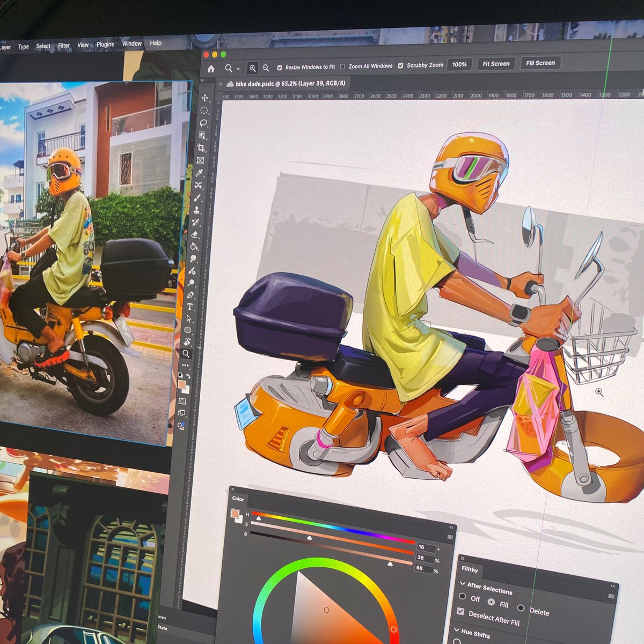Click the Fill Screen button
Image resolution: width=644 pixels, height=644 pixels.
(540, 63)
